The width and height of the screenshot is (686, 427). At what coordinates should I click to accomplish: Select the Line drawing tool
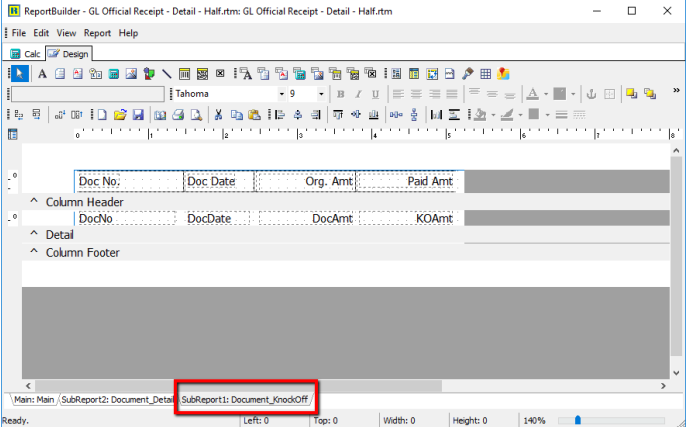click(166, 73)
